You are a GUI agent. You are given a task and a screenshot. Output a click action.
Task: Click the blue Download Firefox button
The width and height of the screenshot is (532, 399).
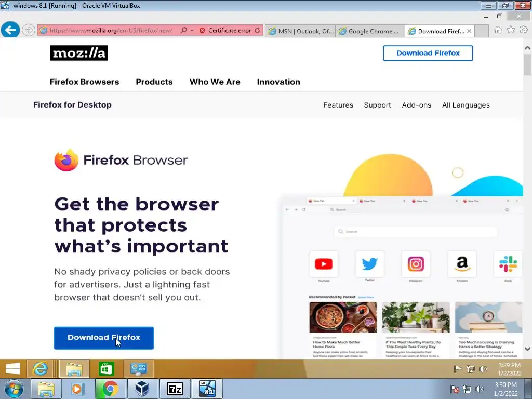click(x=104, y=338)
